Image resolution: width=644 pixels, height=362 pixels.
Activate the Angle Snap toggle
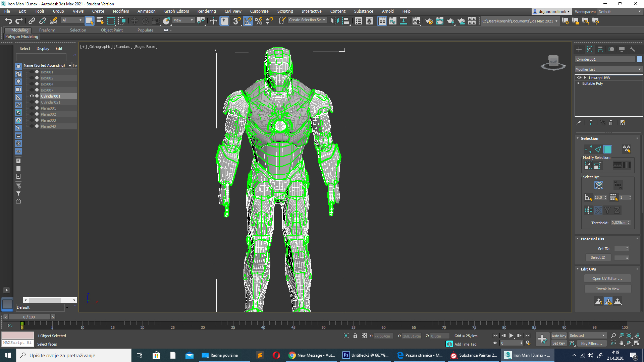(x=248, y=21)
